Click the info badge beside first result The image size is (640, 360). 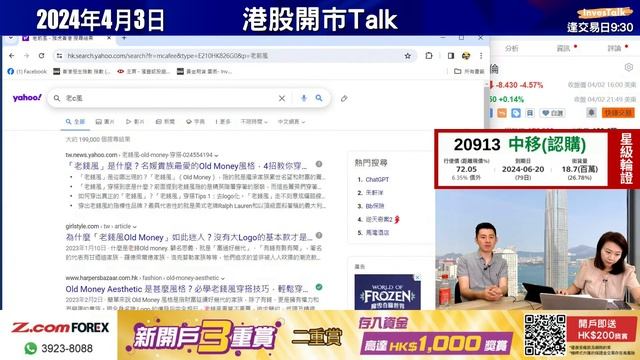pyautogui.click(x=319, y=164)
